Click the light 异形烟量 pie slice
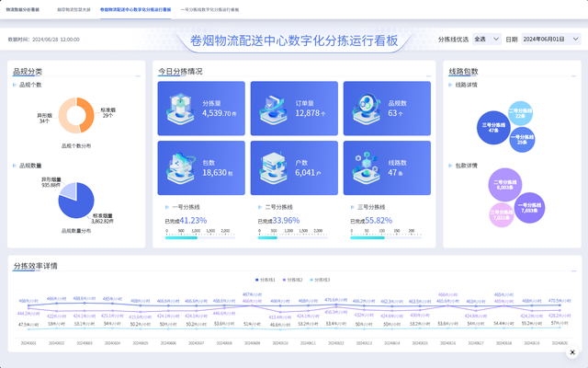588x368 pixels. pos(69,190)
